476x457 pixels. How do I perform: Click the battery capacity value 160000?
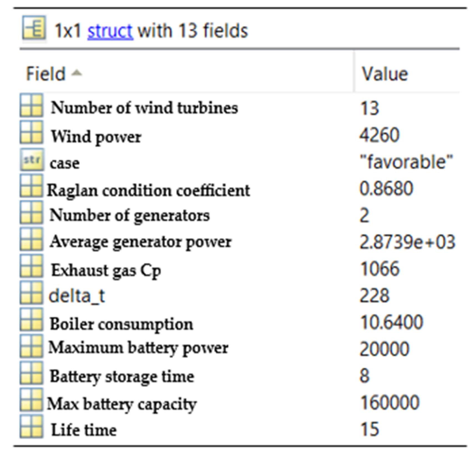click(x=389, y=402)
